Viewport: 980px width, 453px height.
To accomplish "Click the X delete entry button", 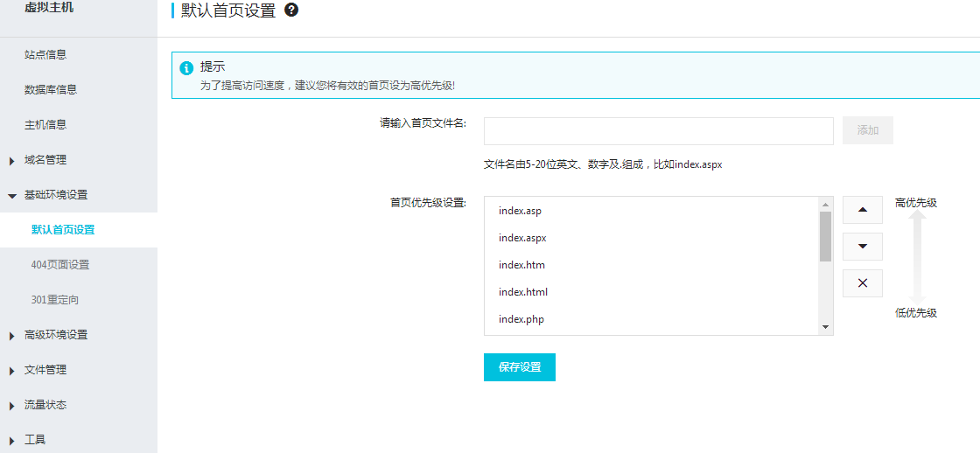I will (862, 283).
